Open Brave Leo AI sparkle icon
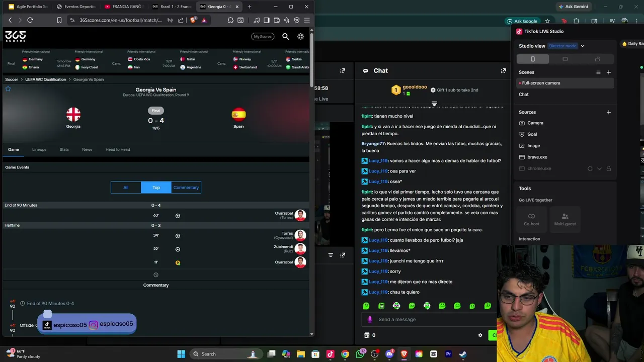This screenshot has width=644, height=362. [287, 20]
